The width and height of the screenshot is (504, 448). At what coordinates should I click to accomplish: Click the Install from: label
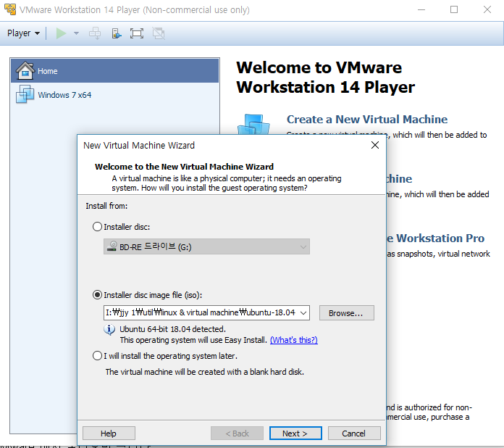point(106,206)
